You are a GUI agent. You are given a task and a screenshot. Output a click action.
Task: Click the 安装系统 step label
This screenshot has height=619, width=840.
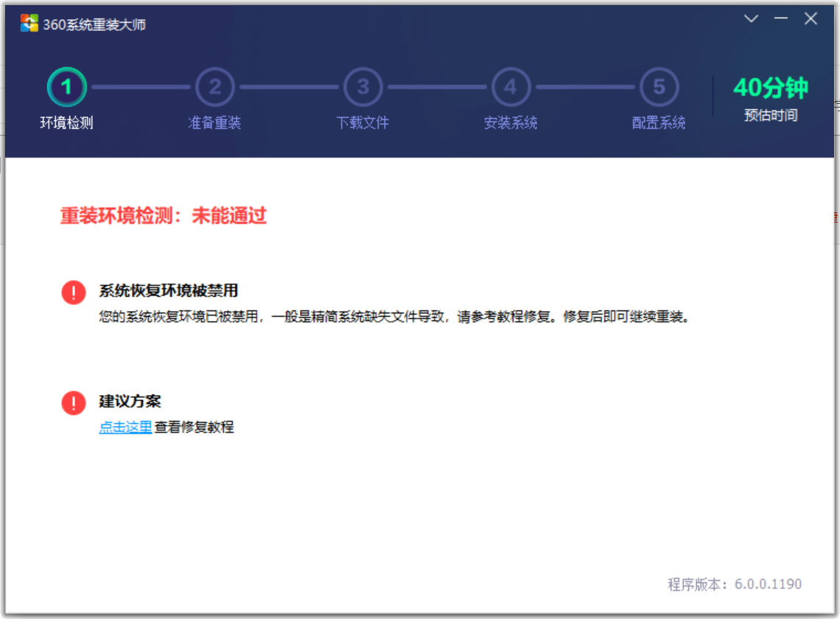[x=511, y=123]
